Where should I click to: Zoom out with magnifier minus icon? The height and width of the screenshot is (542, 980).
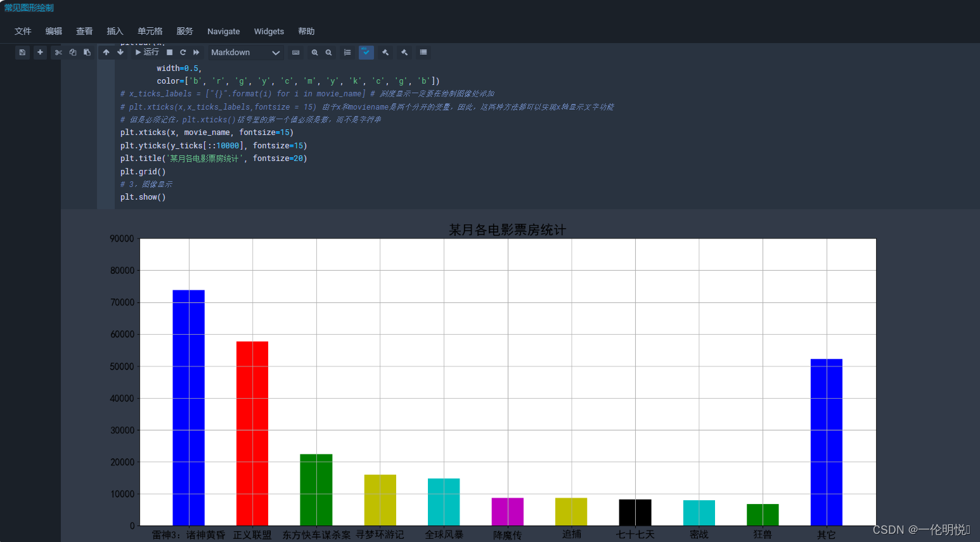(328, 53)
